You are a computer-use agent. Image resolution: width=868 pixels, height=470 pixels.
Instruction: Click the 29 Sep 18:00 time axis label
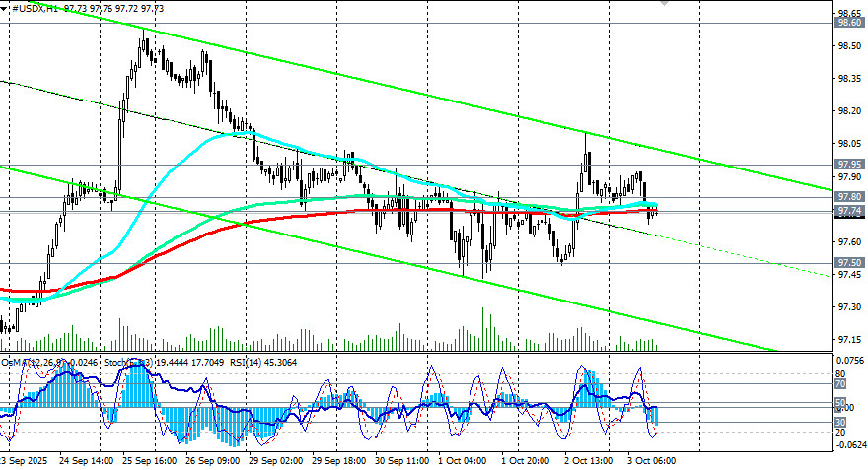(x=338, y=460)
